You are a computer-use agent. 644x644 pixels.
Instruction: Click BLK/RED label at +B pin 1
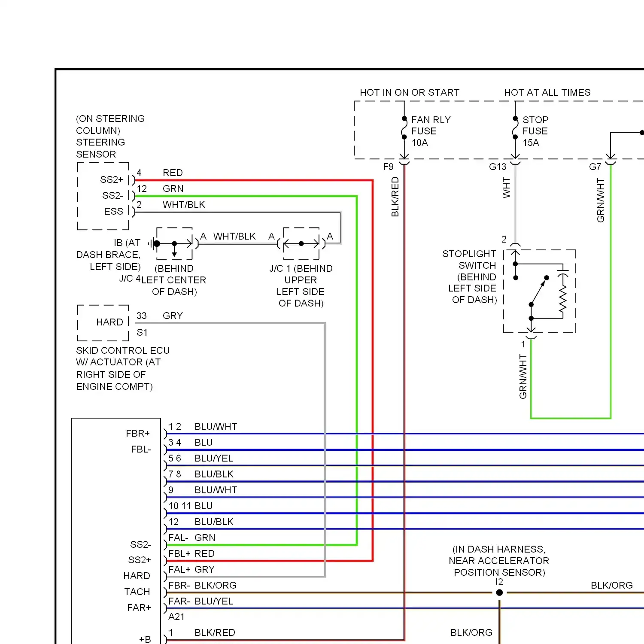215,632
